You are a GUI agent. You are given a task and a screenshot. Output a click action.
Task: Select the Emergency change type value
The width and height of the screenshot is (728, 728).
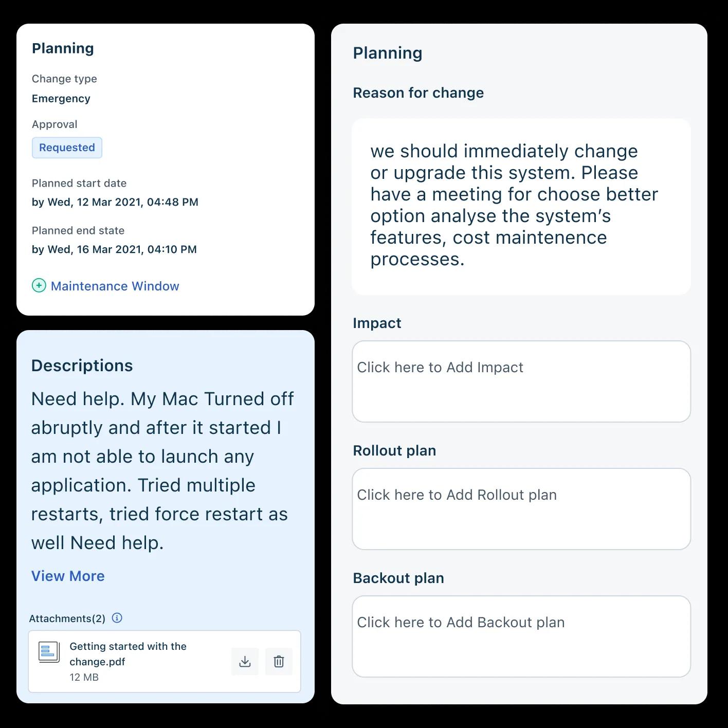61,98
